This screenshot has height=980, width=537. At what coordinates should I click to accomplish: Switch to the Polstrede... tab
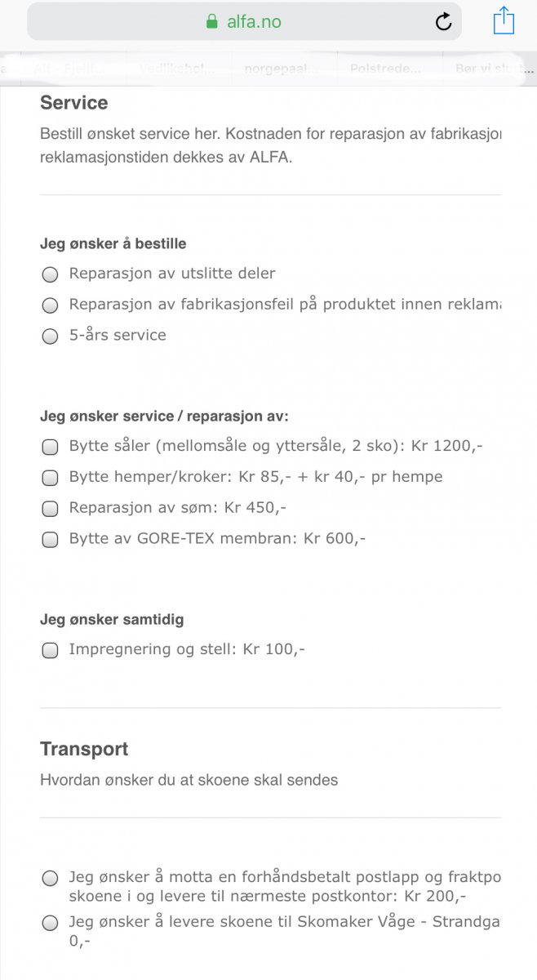[385, 69]
